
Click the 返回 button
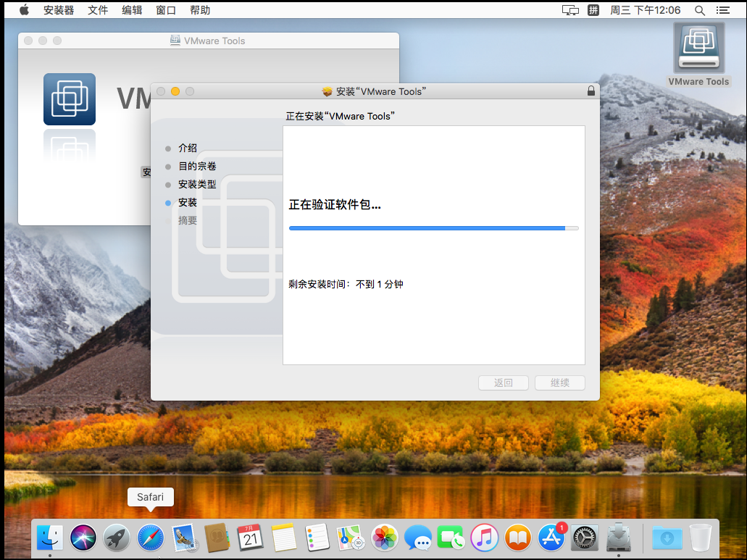point(504,383)
